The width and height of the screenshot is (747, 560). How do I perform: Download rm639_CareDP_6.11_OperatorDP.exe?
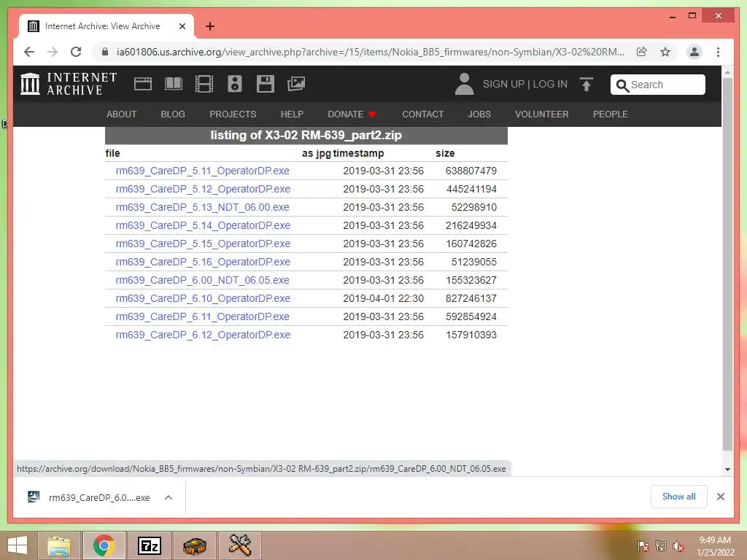[x=203, y=316]
